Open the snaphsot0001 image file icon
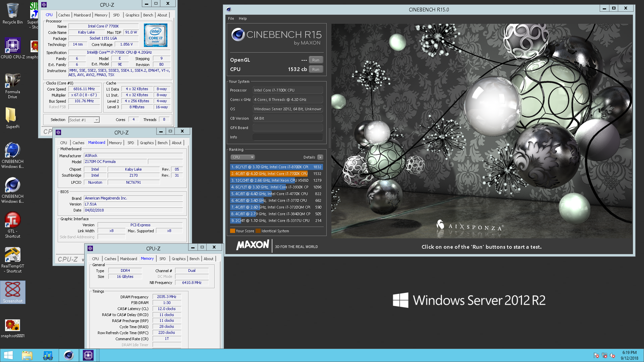The width and height of the screenshot is (644, 362). coord(12,328)
